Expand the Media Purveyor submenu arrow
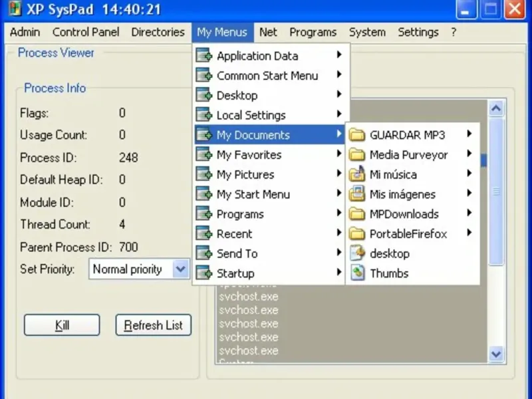The width and height of the screenshot is (532, 399). click(x=469, y=154)
